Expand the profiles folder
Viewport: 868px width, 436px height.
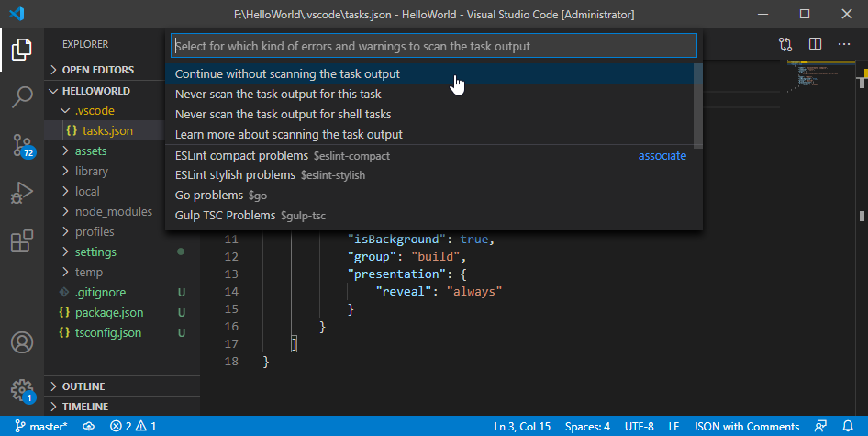[95, 231]
